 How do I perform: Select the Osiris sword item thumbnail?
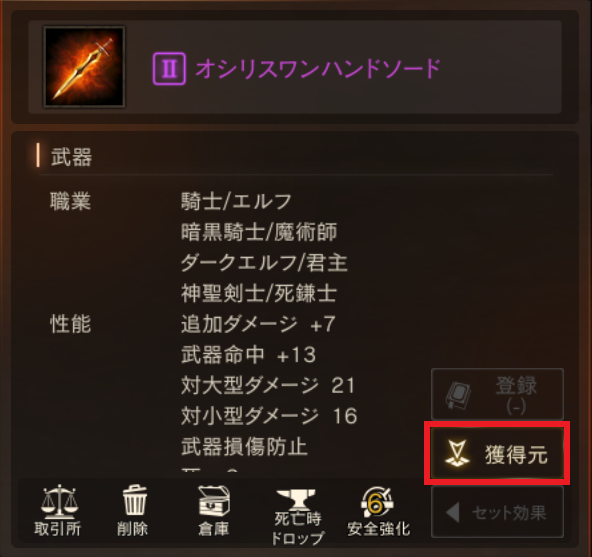pos(84,67)
